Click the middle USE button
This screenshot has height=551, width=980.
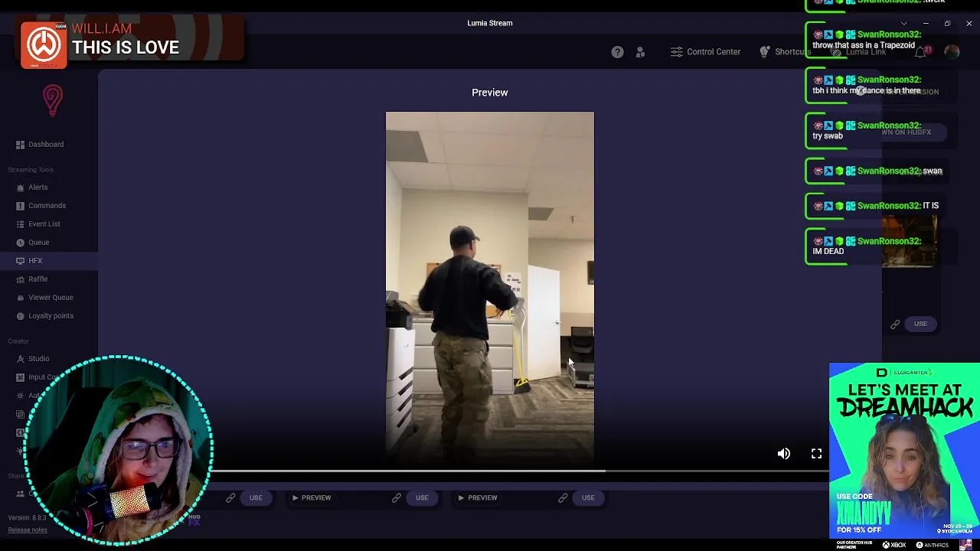[x=422, y=497]
